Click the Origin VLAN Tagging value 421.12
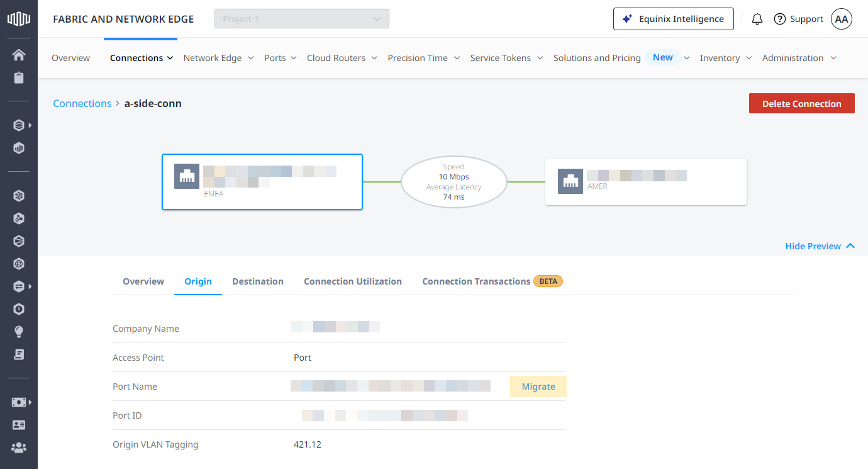 pos(308,444)
